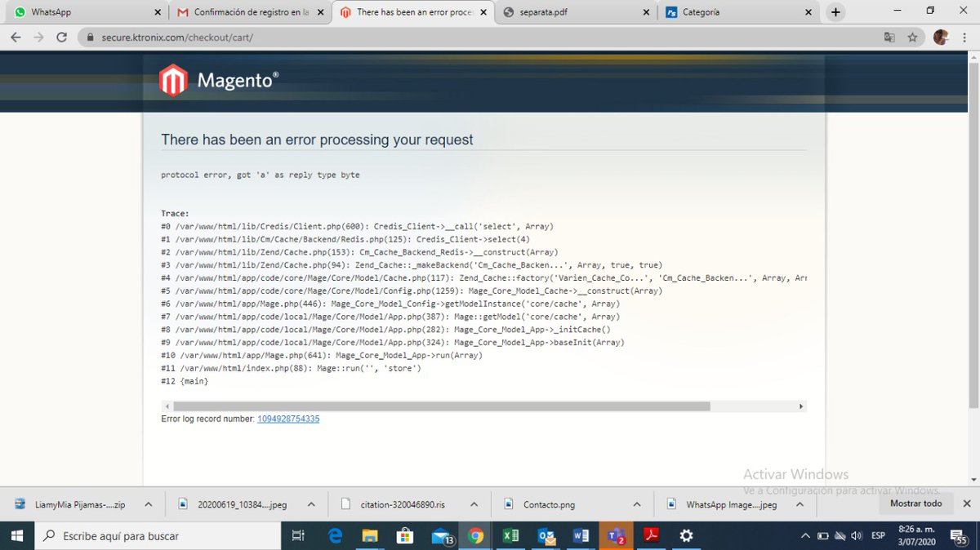Image resolution: width=980 pixels, height=550 pixels.
Task: Close the Categoría tab
Action: [808, 12]
